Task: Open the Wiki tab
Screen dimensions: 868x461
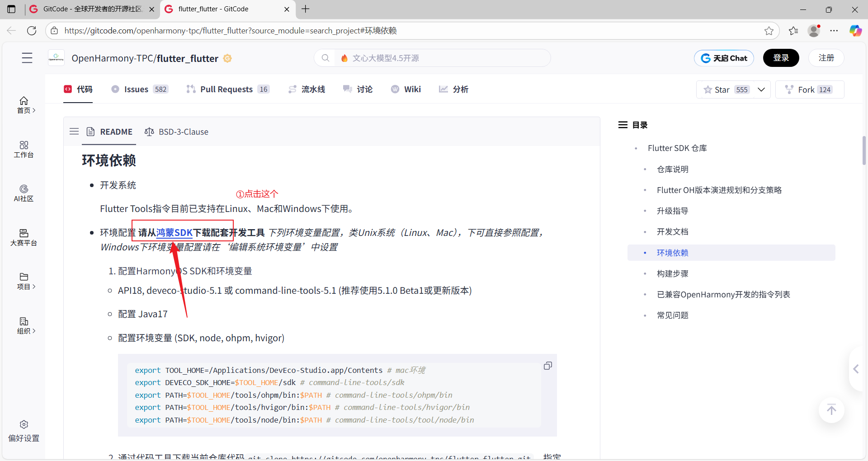Action: [406, 89]
